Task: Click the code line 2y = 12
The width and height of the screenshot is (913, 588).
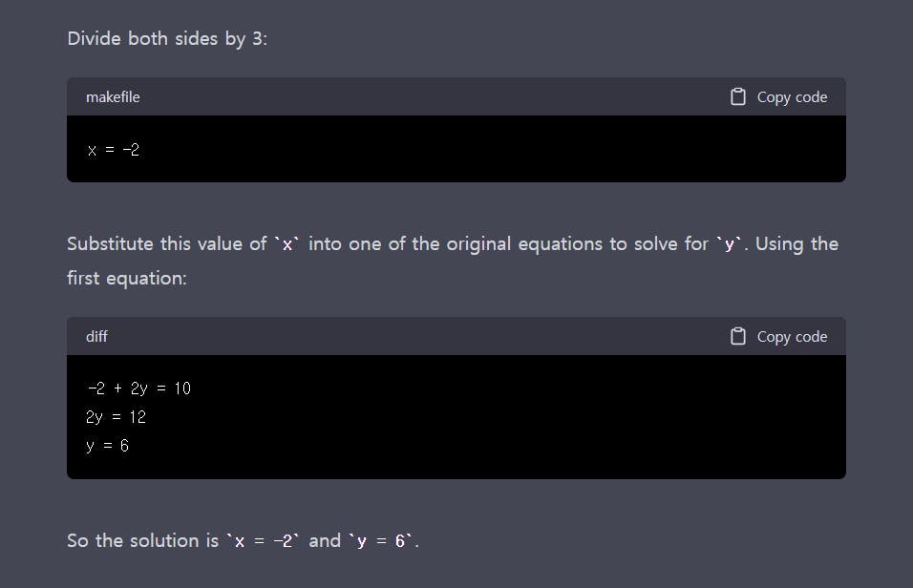Action: tap(116, 417)
